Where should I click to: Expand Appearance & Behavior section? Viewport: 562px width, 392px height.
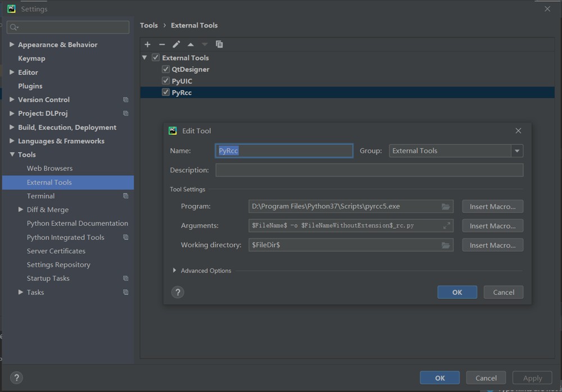[12, 44]
